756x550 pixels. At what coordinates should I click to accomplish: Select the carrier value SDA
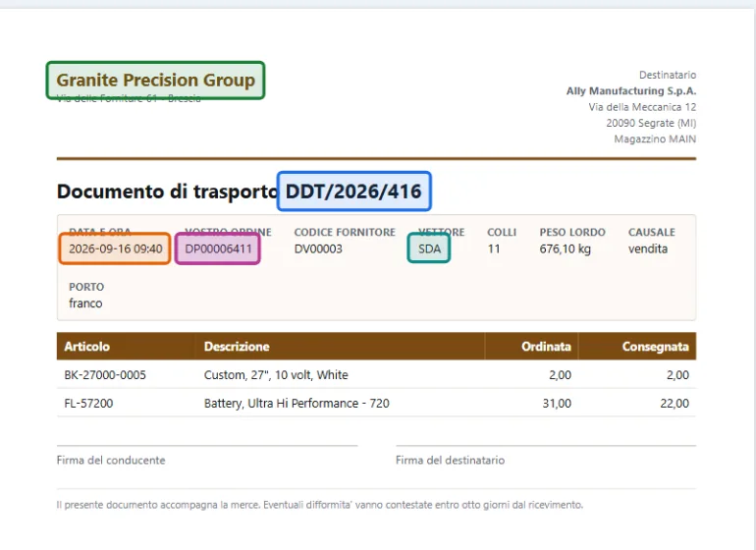coord(429,248)
